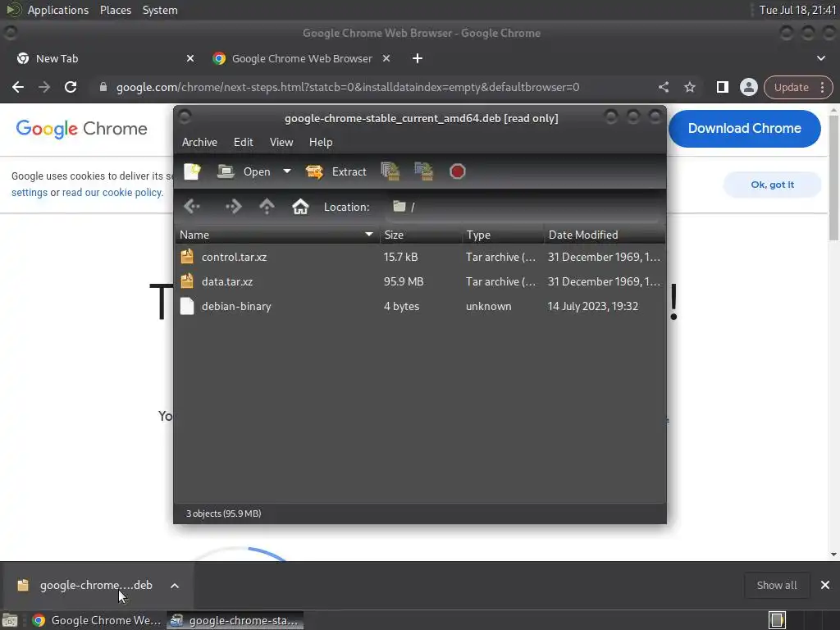Click the control.tar.xz archive icon

tap(187, 257)
